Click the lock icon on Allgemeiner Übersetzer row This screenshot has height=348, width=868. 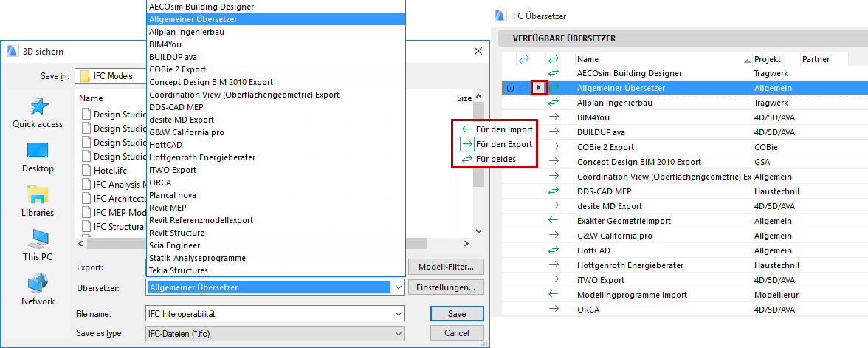pyautogui.click(x=511, y=87)
